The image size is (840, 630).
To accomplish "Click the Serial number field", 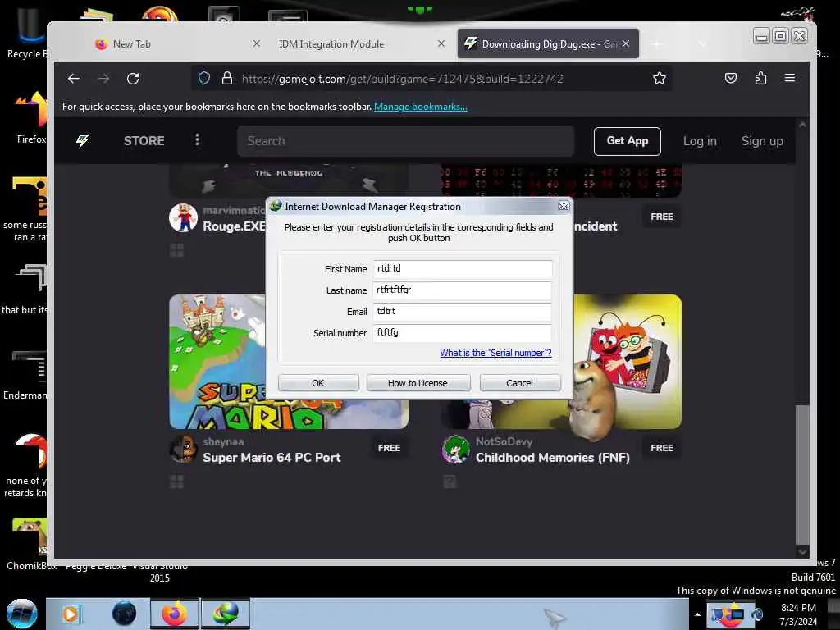I will coord(463,333).
